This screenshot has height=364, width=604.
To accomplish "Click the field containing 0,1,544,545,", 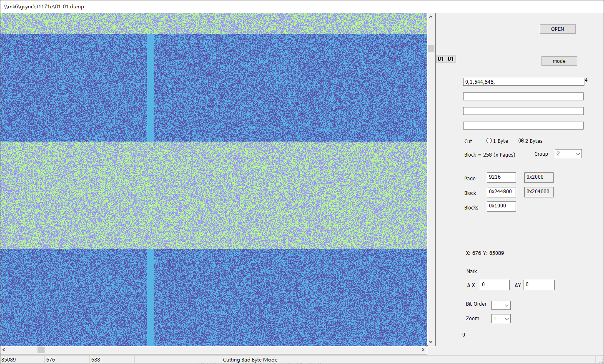I will [524, 82].
